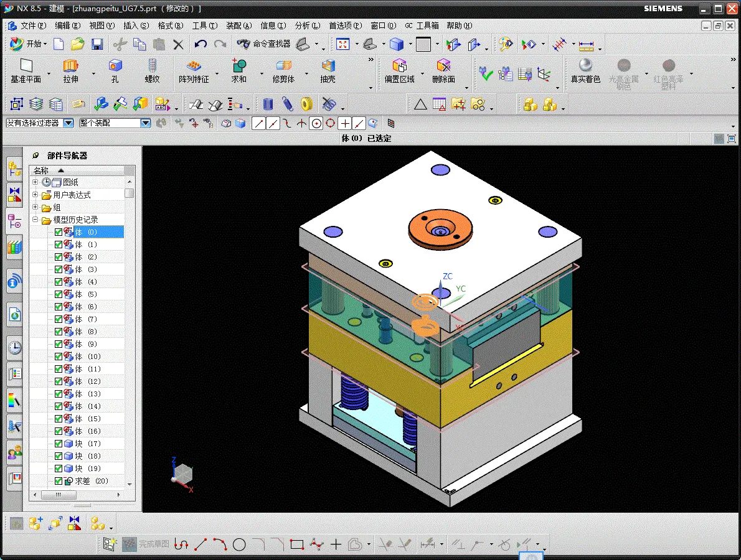
Task: Collapse the 模型历史记录 tree node
Action: click(35, 220)
